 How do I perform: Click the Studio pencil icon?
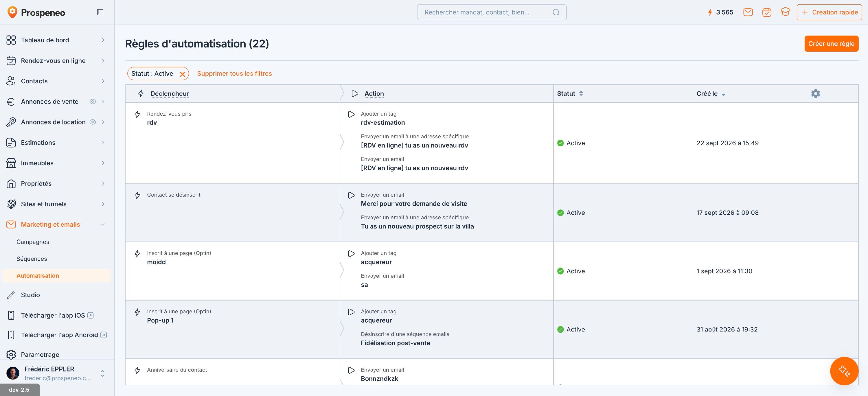(x=11, y=295)
